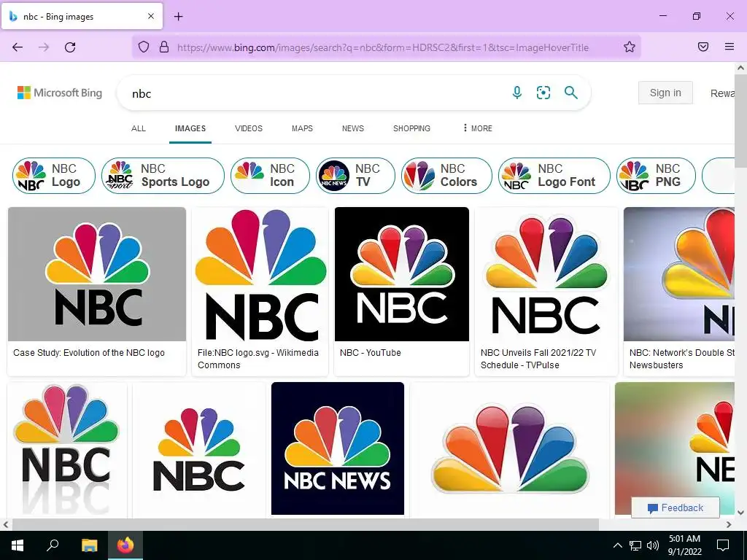
Task: Open the taskbar clock showing 5:01 AM
Action: [x=684, y=545]
